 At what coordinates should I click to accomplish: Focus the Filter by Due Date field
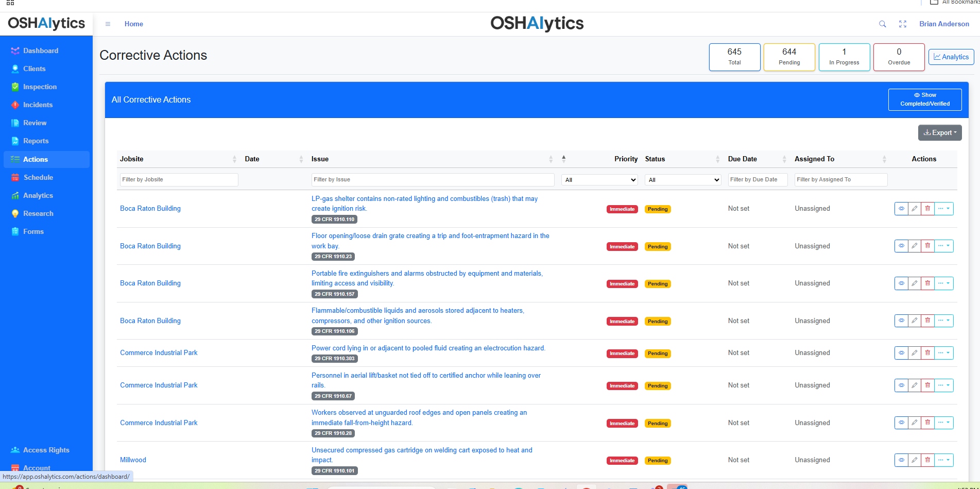pyautogui.click(x=758, y=179)
